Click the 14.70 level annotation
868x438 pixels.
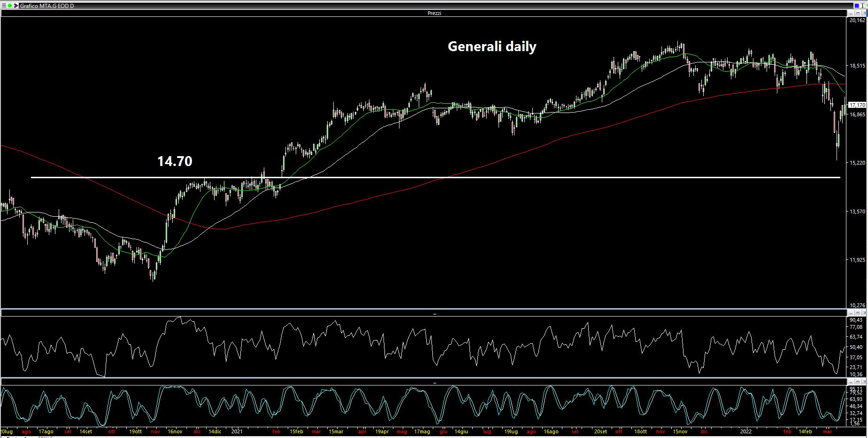[175, 161]
